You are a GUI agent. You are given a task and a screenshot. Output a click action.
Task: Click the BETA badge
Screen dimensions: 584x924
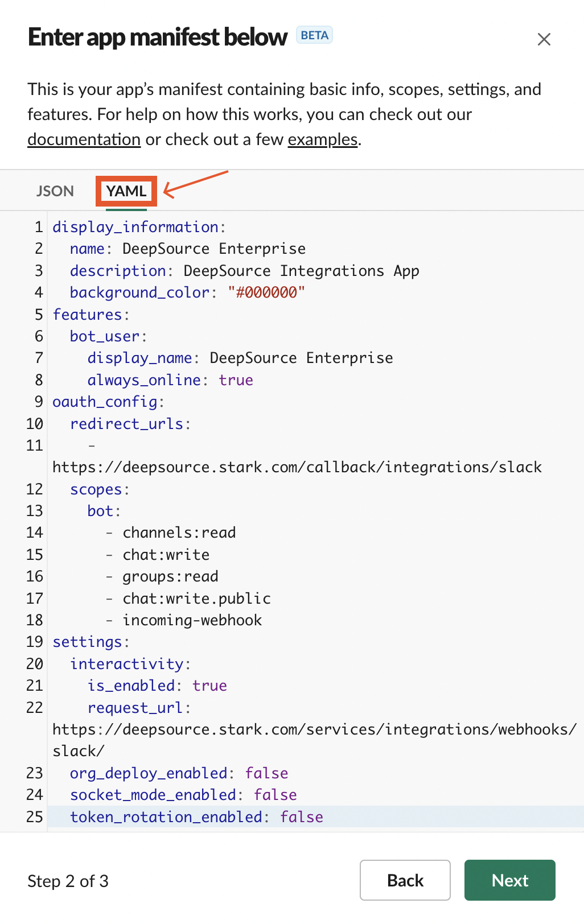(315, 35)
